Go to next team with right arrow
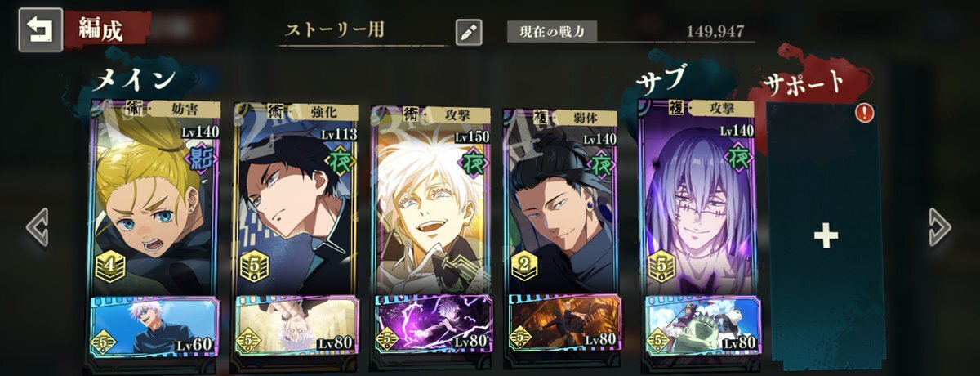 (x=940, y=227)
